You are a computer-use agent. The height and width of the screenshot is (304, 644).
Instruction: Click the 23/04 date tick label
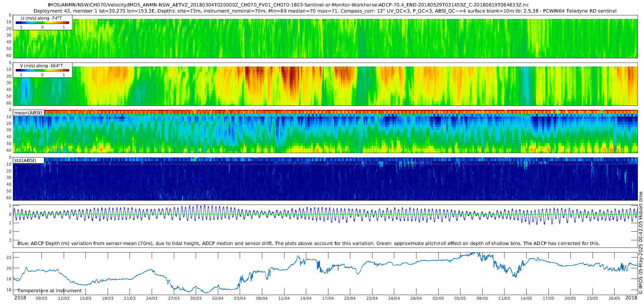[372, 298]
